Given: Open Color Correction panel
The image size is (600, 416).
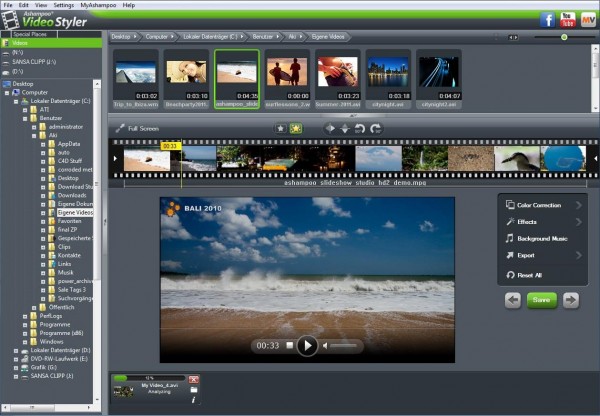Looking at the screenshot, I should [x=543, y=205].
